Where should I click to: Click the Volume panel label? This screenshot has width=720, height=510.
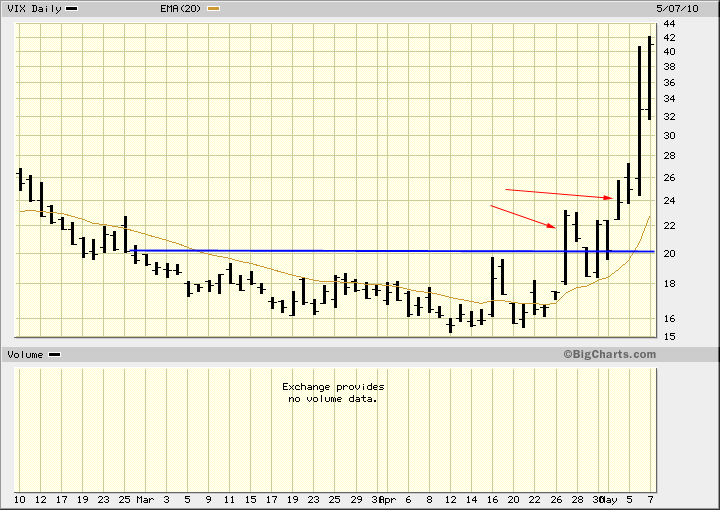(x=25, y=354)
